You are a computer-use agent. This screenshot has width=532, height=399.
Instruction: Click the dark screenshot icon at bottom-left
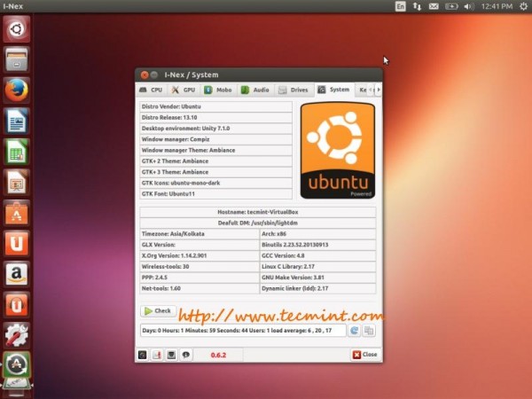click(143, 355)
